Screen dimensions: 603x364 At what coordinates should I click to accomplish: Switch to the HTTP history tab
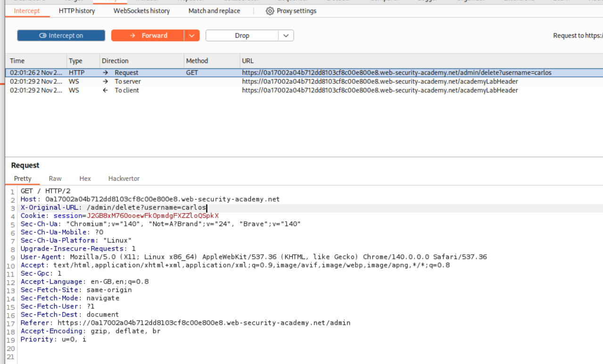coord(77,11)
